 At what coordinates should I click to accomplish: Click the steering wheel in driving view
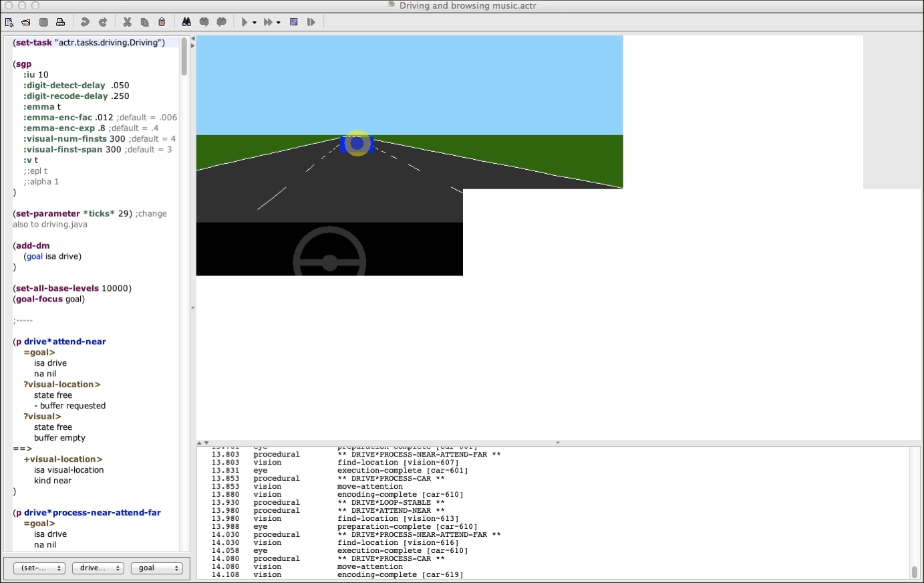pyautogui.click(x=329, y=252)
